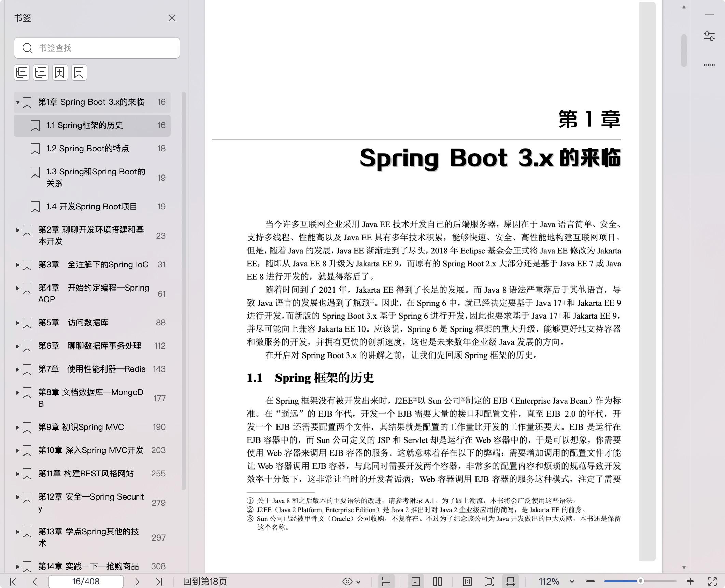Expand 第7章 使用性能利器 Redis
Image resolution: width=725 pixels, height=588 pixels.
click(x=18, y=369)
